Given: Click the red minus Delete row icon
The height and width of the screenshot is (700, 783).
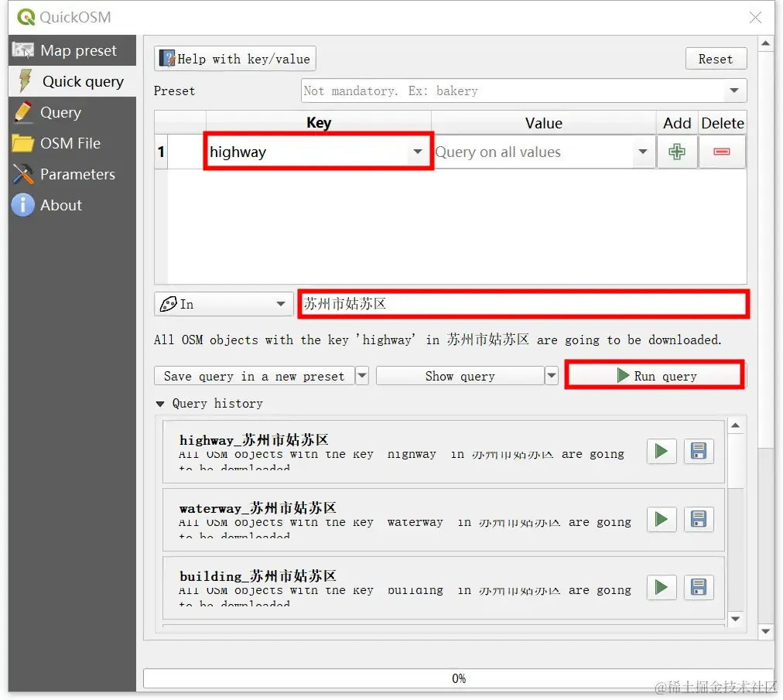Looking at the screenshot, I should (722, 152).
